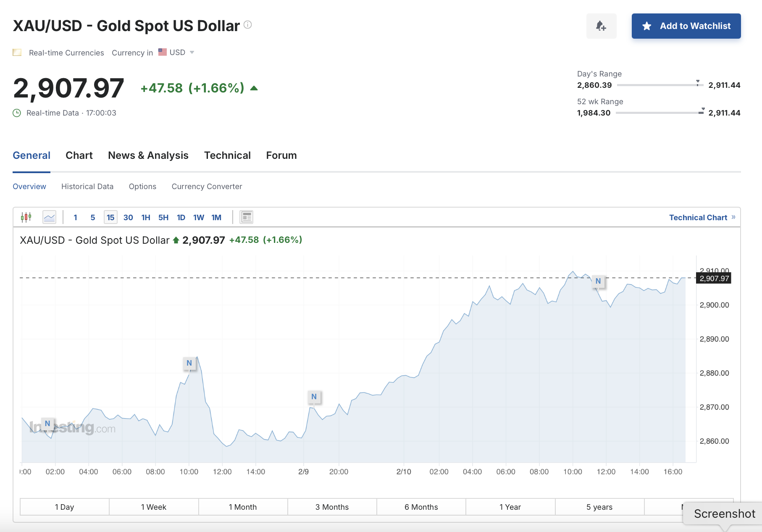Open the news panel icon in chart toolbar

coord(247,217)
